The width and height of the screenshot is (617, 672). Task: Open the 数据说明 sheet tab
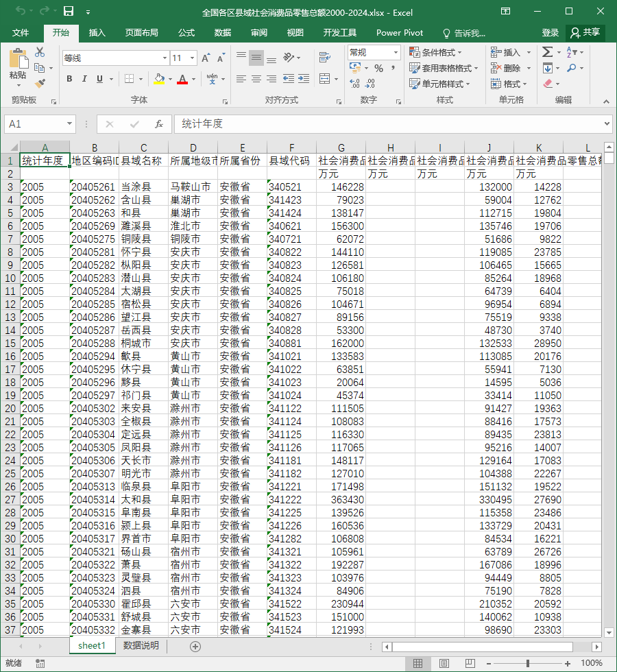[x=141, y=645]
